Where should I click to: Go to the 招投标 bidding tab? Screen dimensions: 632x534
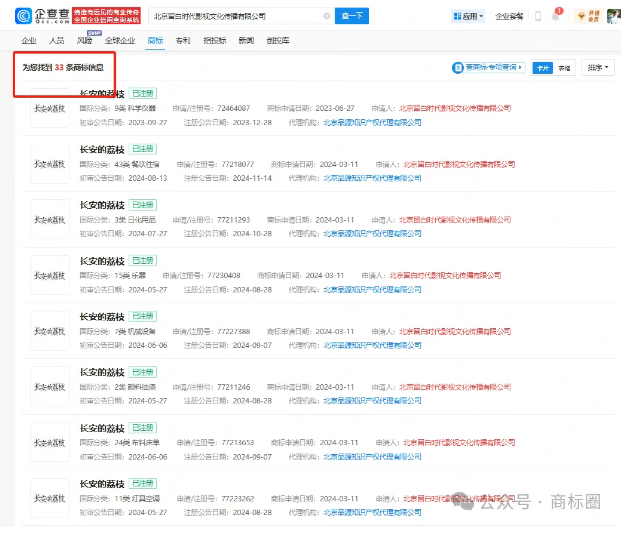pos(214,40)
